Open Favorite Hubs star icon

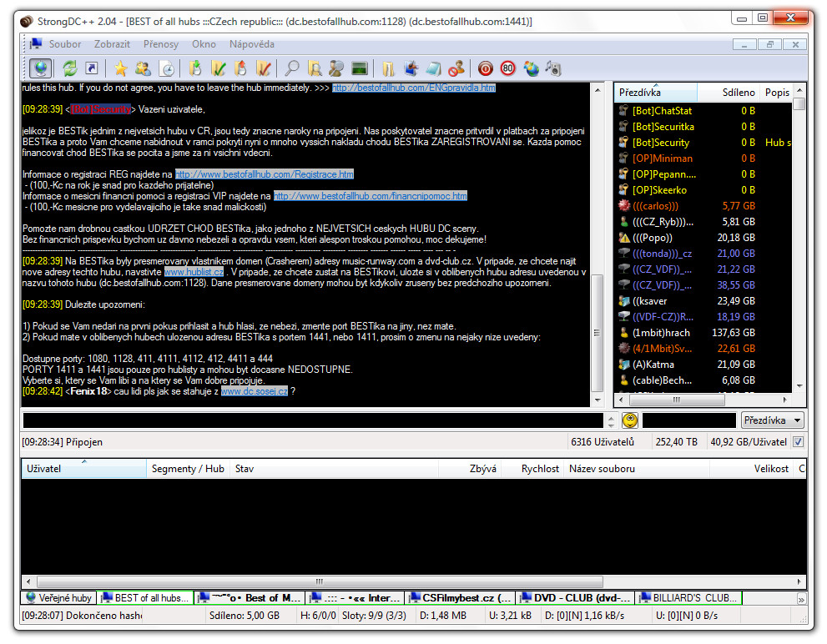(x=121, y=68)
